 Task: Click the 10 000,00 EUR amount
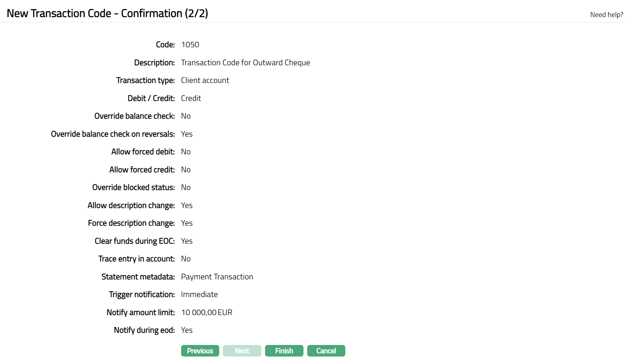pos(207,312)
